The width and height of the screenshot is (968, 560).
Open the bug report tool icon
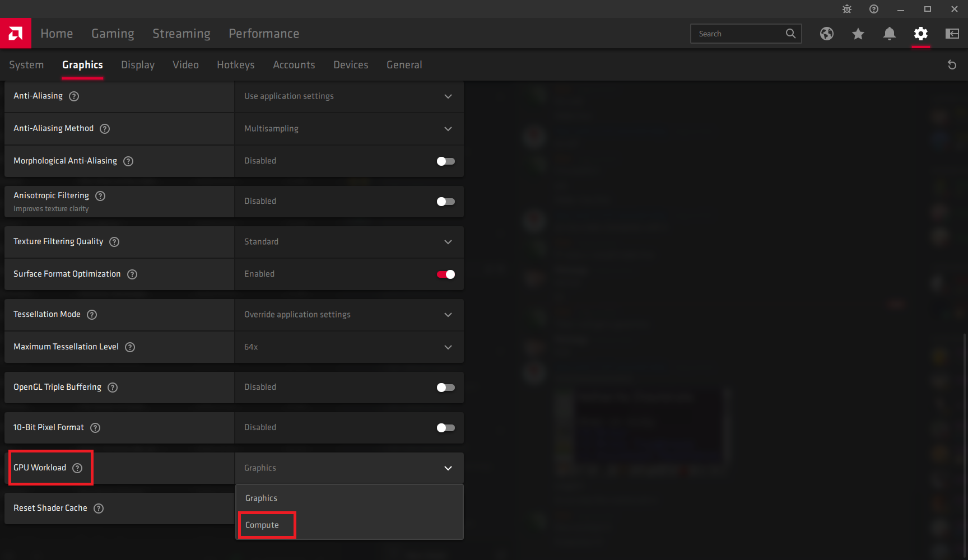847,9
